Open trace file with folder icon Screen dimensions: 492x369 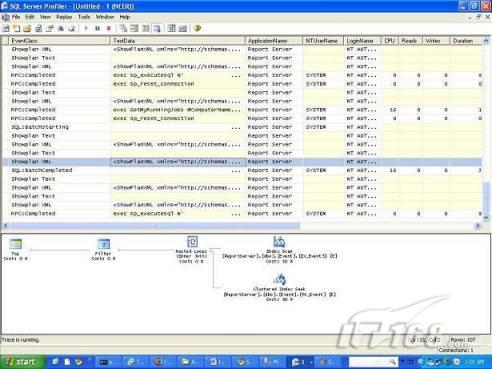click(27, 29)
